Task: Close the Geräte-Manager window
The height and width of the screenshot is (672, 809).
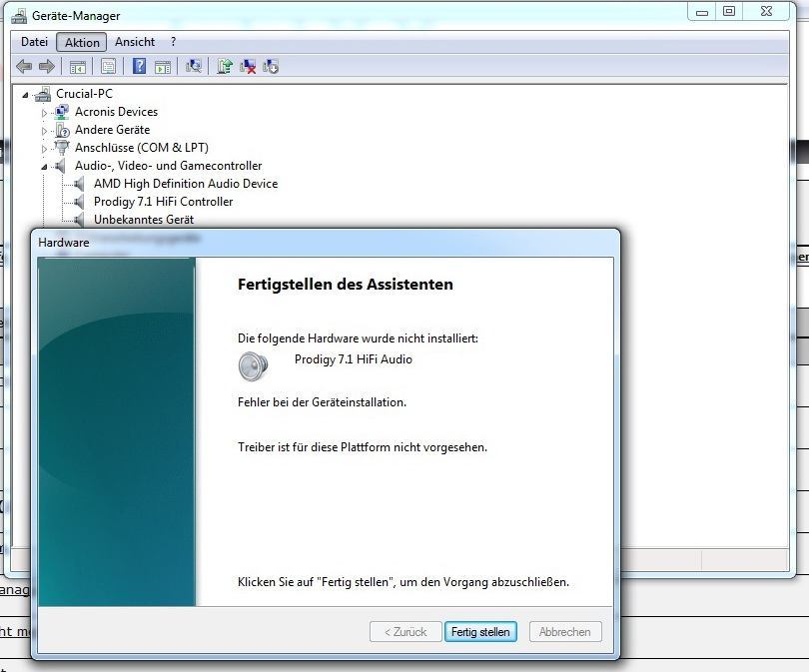Action: (767, 12)
